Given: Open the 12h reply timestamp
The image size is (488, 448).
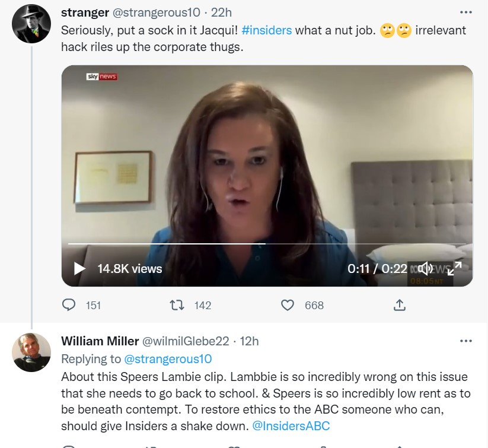Looking at the screenshot, I should 249,341.
